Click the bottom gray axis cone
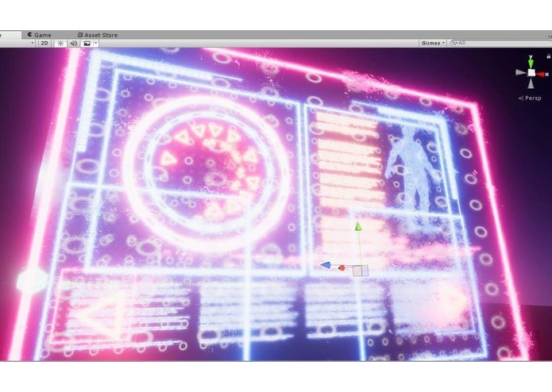 (x=531, y=83)
